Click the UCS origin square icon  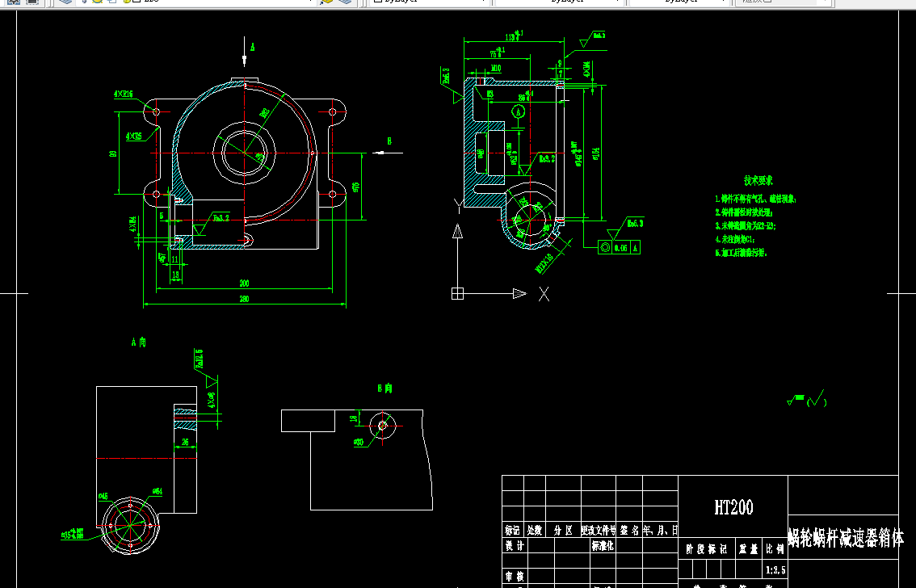point(457,294)
